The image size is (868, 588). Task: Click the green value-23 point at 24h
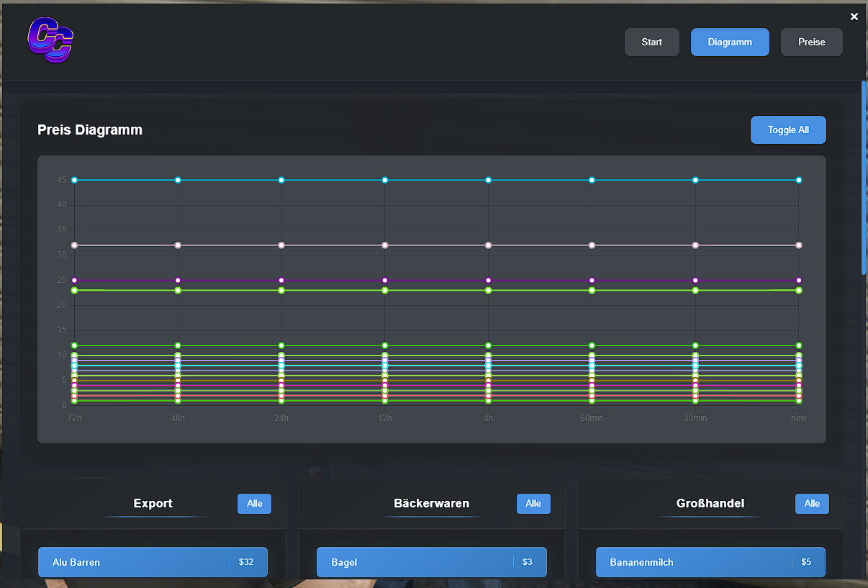pyautogui.click(x=281, y=290)
